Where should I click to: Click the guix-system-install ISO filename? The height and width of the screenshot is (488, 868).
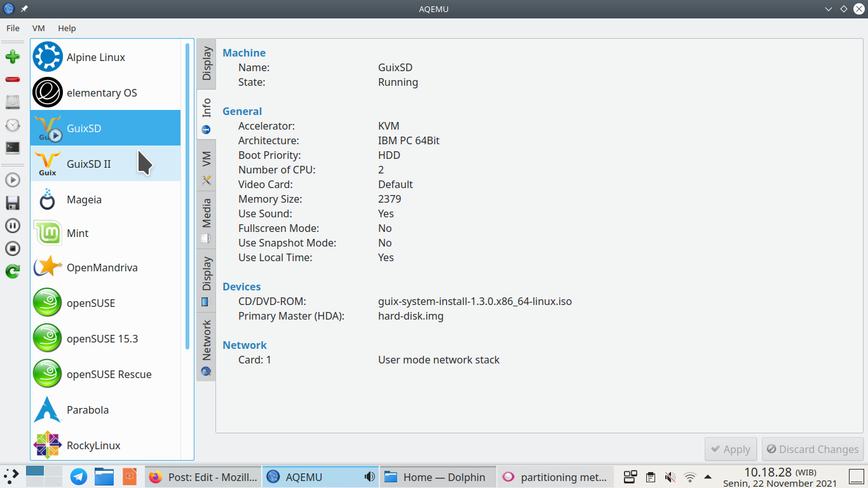pos(475,301)
